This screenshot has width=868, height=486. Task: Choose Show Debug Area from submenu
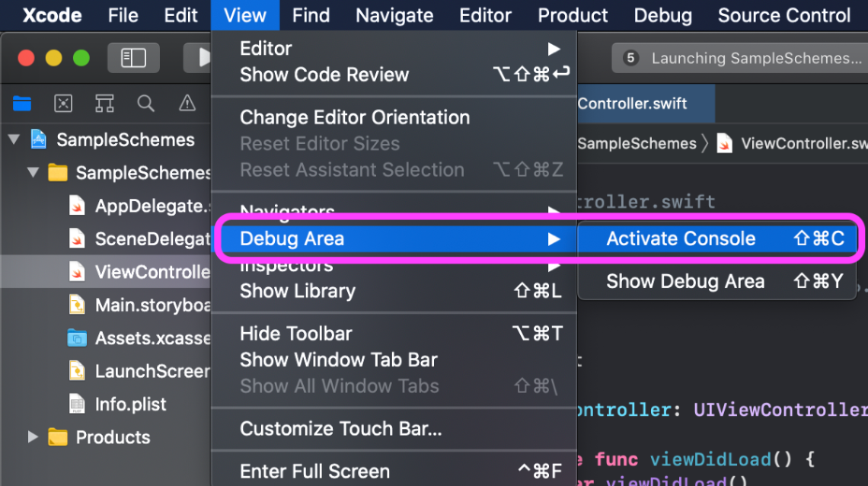click(x=717, y=282)
